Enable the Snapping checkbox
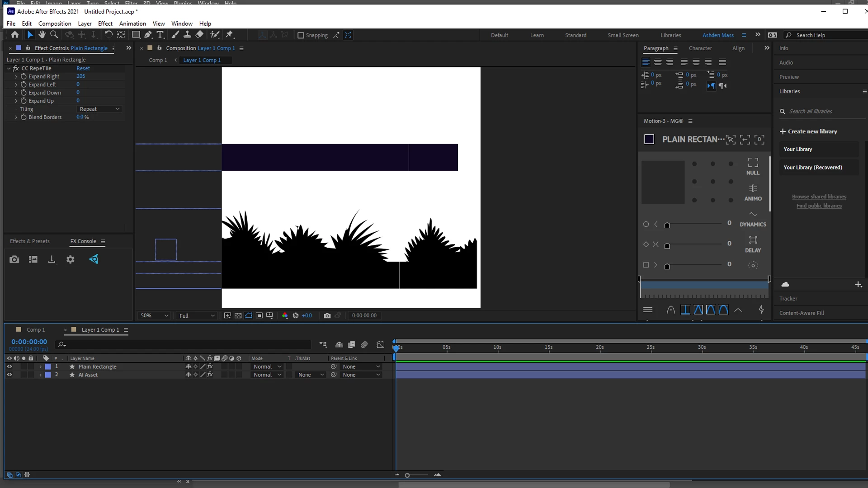 tap(301, 35)
